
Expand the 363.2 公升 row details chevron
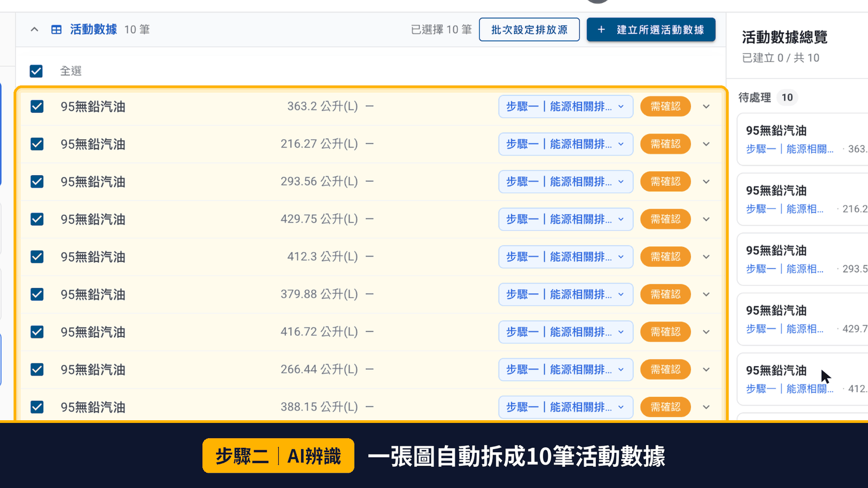pos(706,106)
